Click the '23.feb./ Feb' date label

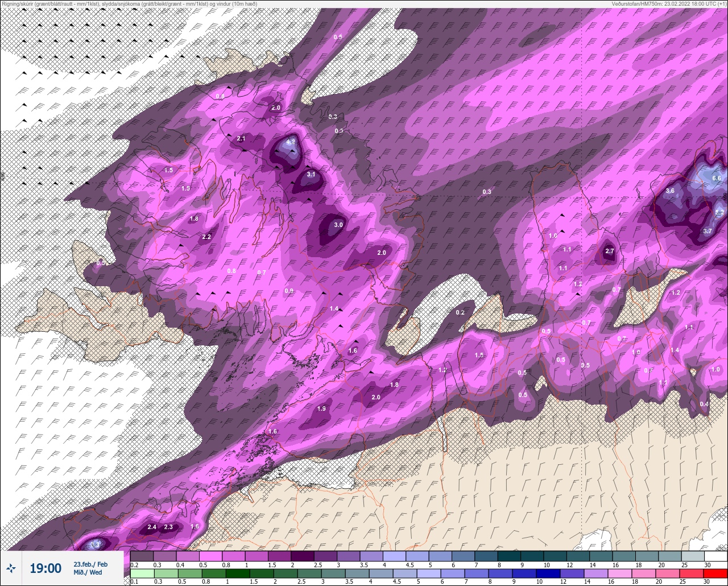tap(90, 564)
